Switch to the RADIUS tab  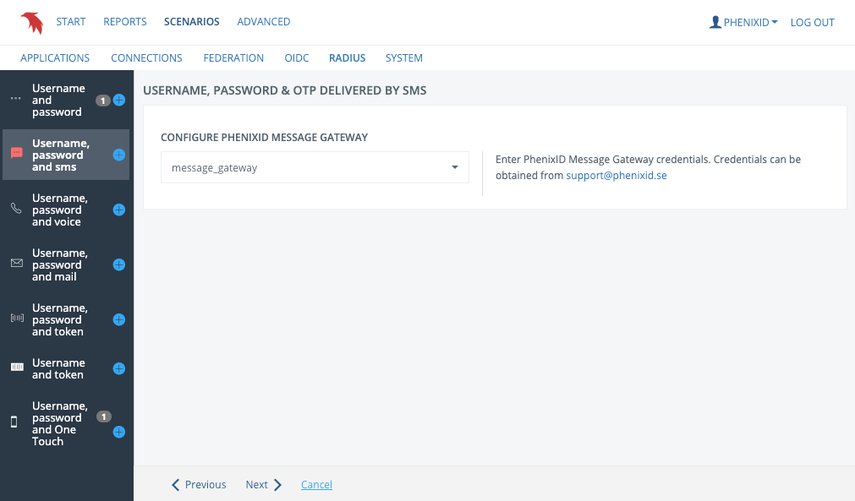tap(347, 58)
